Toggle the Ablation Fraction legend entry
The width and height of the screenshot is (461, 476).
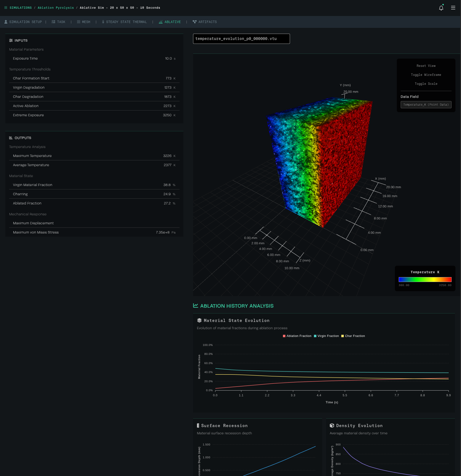click(x=297, y=336)
